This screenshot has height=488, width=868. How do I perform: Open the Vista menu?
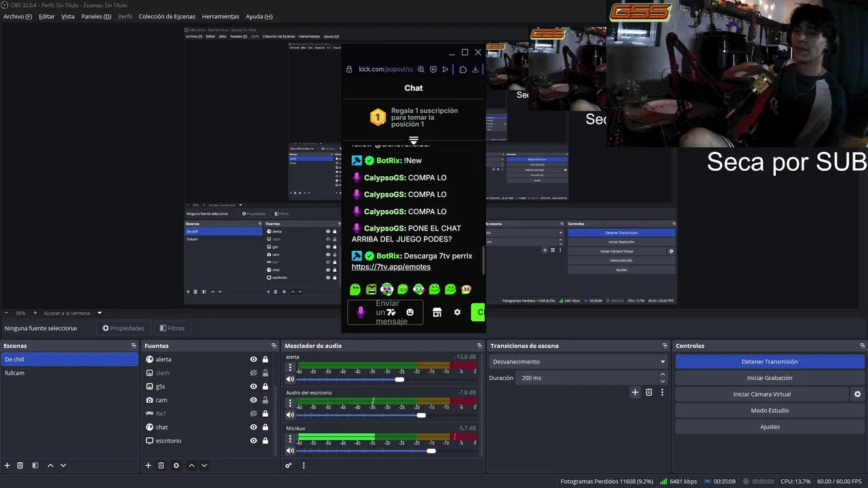point(68,16)
